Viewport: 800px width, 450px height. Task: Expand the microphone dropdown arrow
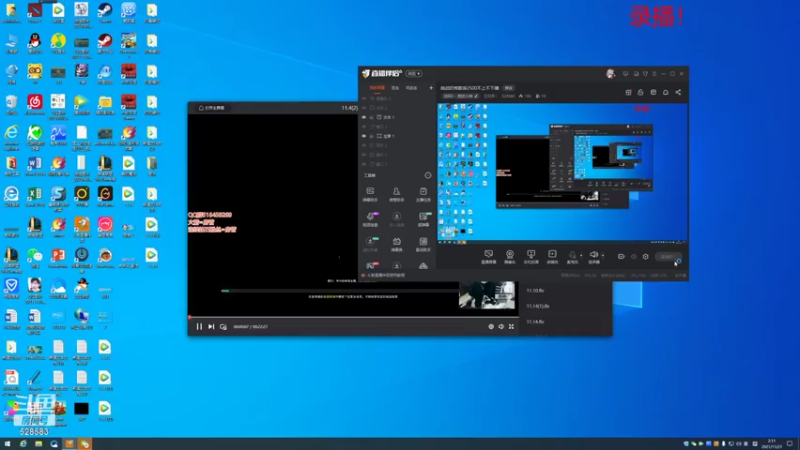pyautogui.click(x=581, y=256)
